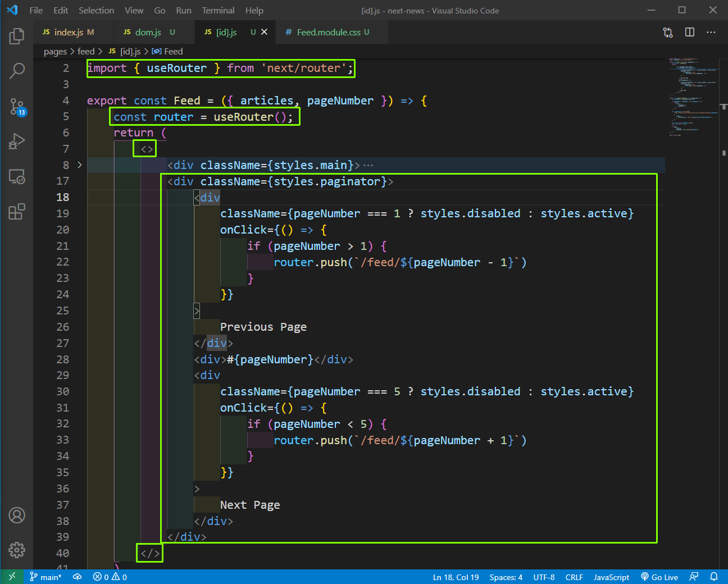The height and width of the screenshot is (584, 728).
Task: Click the folded ellipsis after styles.main div
Action: [368, 165]
